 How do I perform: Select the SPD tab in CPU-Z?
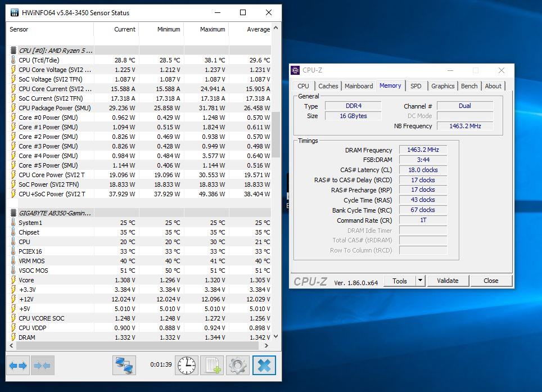[416, 86]
